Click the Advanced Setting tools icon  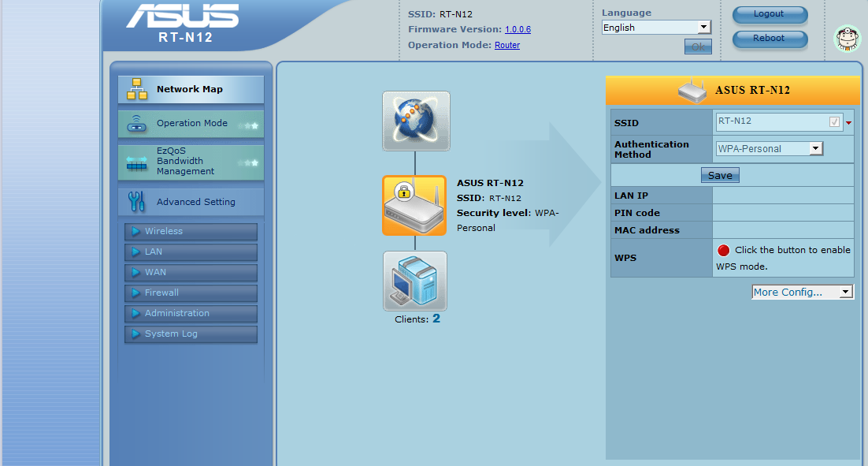[136, 202]
